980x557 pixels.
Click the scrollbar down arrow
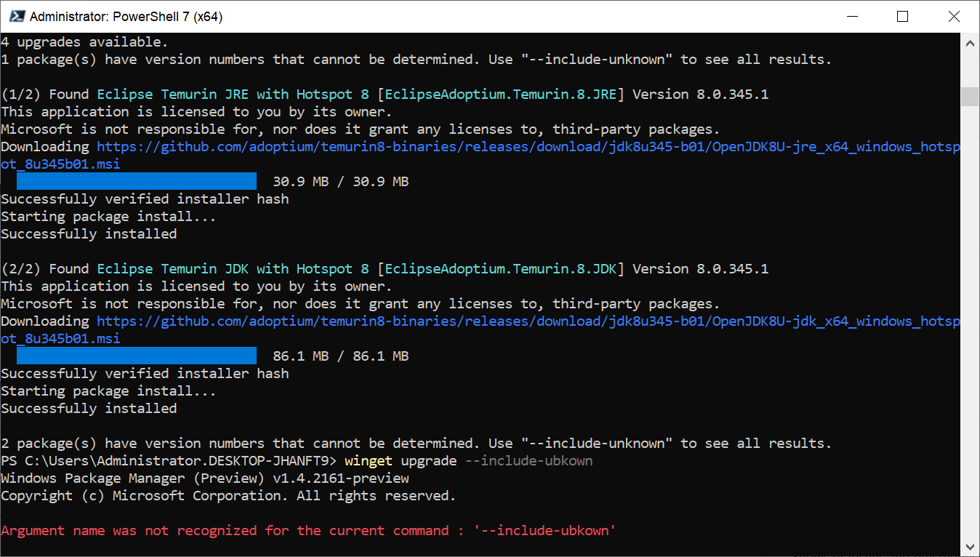[970, 546]
